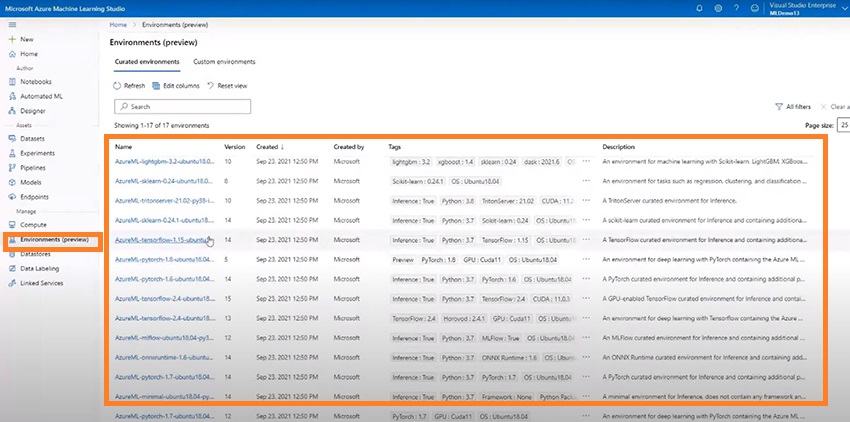Click the Created by column header

[349, 147]
